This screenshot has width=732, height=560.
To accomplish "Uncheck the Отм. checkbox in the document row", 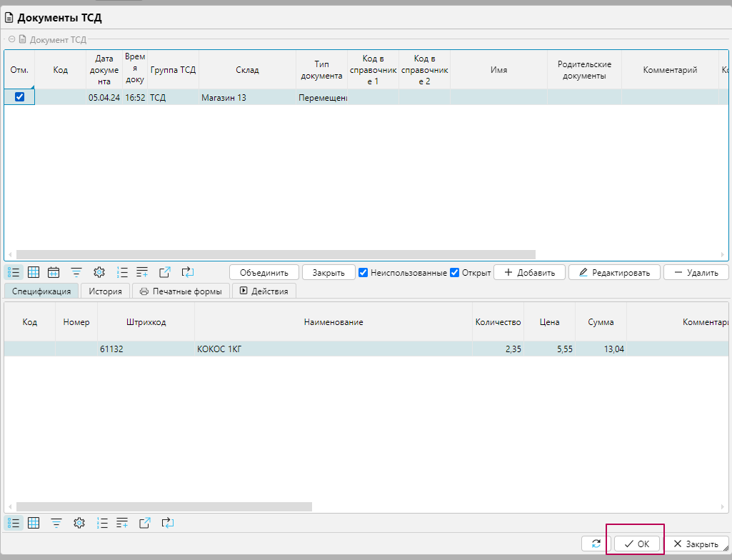I will point(20,97).
